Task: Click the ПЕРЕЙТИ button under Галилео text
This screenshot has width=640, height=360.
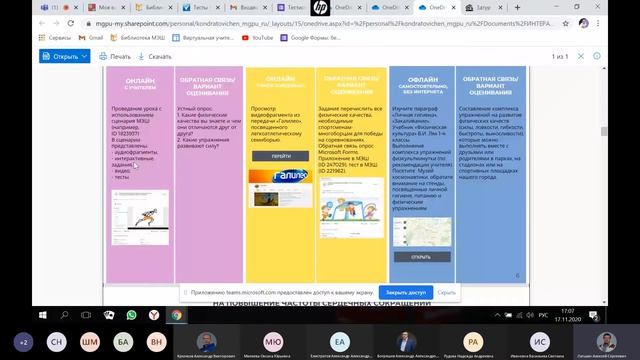Action: pos(280,156)
